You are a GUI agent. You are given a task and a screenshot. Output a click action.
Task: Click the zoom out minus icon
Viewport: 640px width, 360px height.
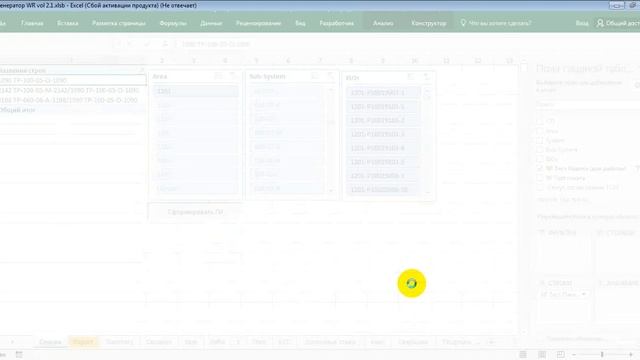[574, 354]
